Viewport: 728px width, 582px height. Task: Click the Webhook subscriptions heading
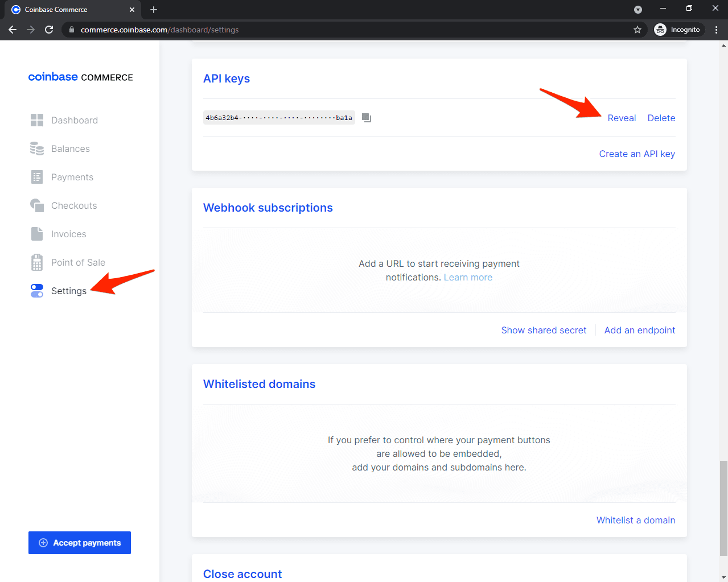268,208
